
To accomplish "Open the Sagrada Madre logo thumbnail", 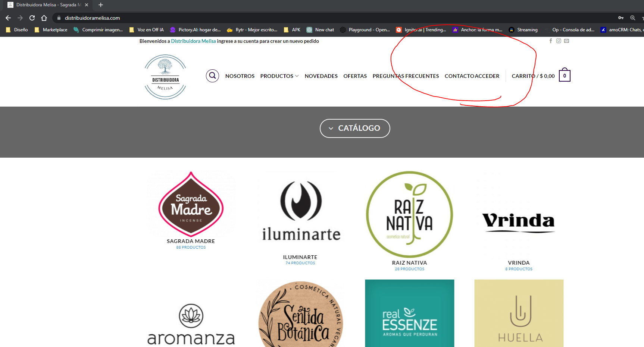I will point(191,204).
